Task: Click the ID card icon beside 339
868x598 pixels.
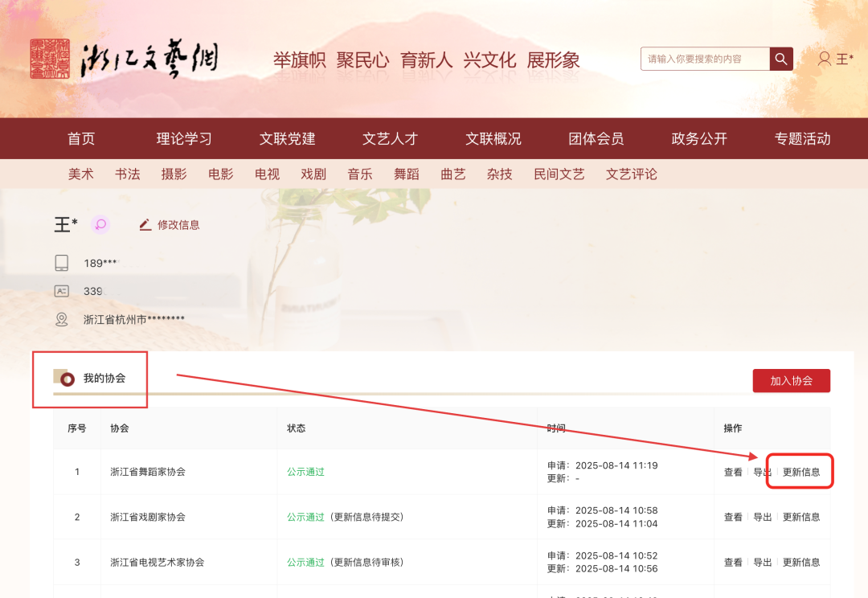Action: tap(61, 291)
